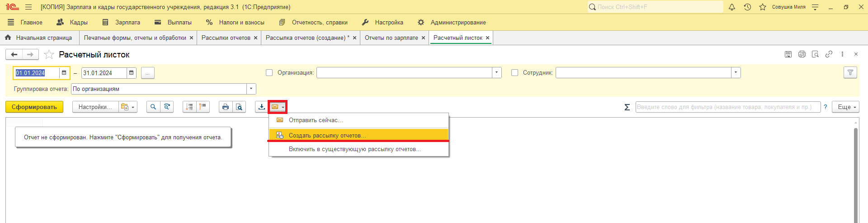
Task: Click the start date field 01.01.2024
Action: click(x=36, y=73)
